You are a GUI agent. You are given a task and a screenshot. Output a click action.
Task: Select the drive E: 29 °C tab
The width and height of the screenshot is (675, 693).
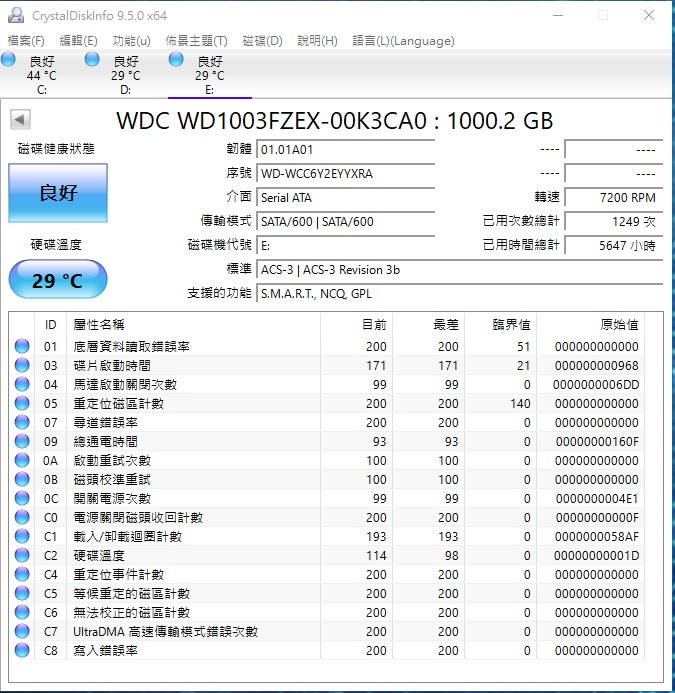pyautogui.click(x=210, y=75)
